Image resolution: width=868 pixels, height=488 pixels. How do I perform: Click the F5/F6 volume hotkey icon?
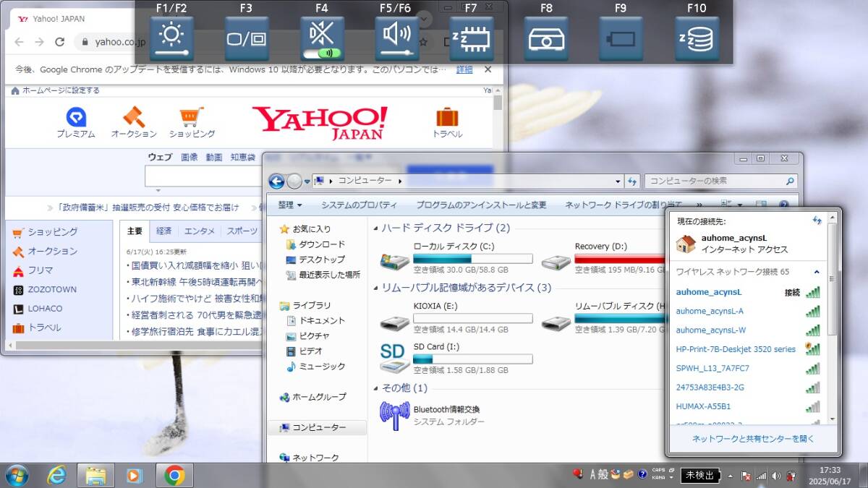397,38
